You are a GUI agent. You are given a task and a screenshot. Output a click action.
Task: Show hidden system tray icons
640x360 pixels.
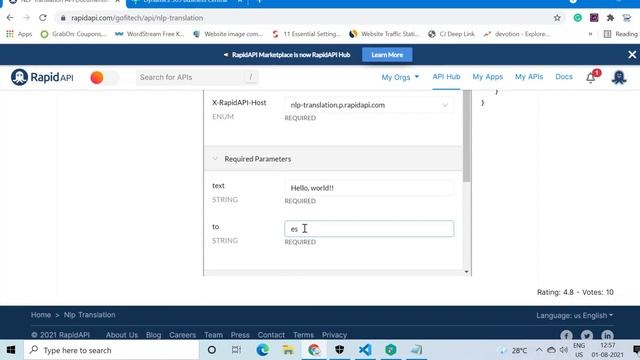[539, 350]
